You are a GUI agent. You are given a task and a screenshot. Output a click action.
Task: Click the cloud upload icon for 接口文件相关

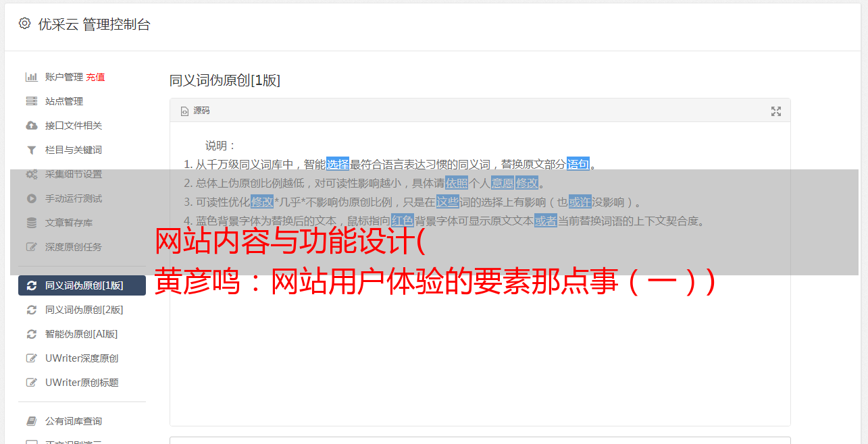point(31,126)
